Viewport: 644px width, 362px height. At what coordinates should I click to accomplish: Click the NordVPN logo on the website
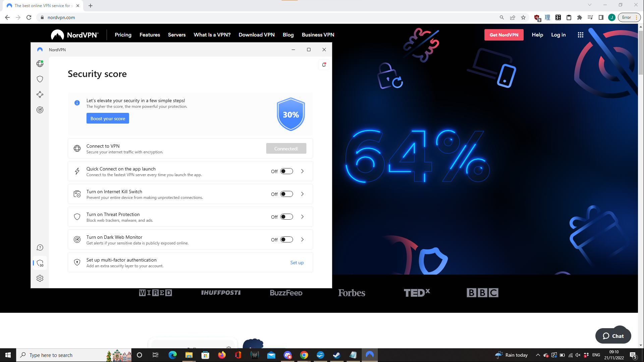click(x=74, y=35)
